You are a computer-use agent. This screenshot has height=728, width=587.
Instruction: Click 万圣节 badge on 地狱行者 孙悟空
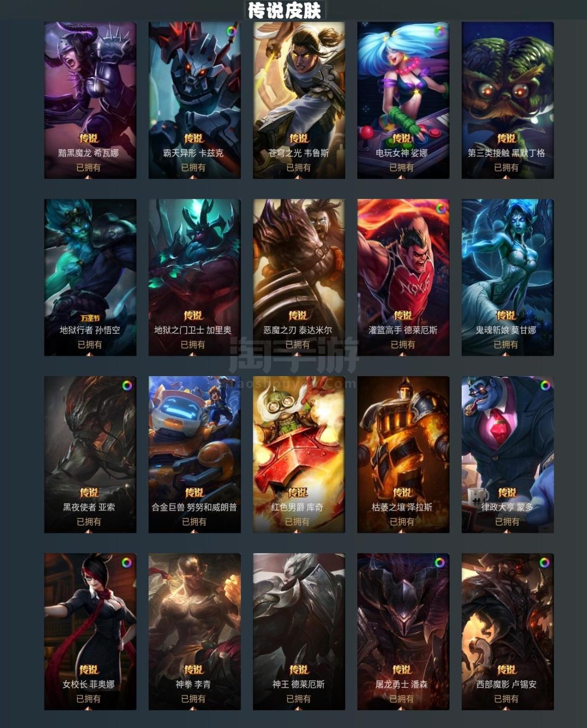tap(90, 317)
